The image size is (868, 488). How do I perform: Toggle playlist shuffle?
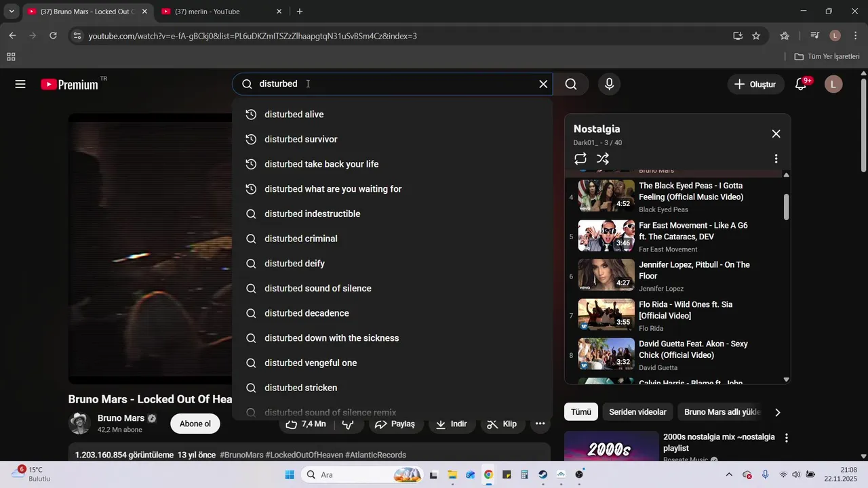(x=603, y=159)
